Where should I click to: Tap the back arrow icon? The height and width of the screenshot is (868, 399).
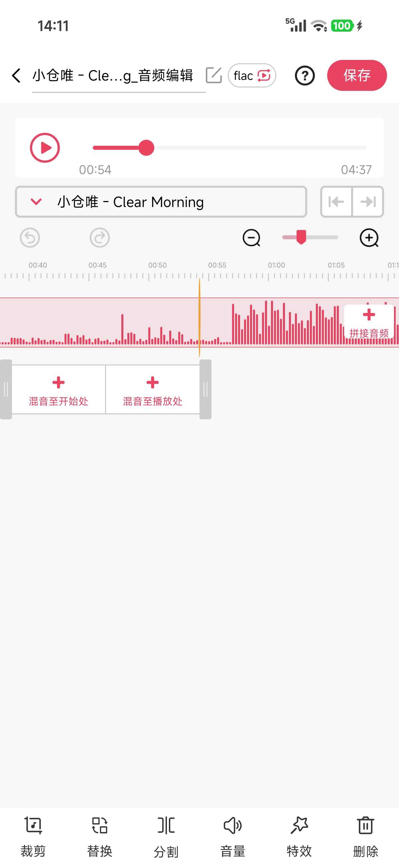coord(16,76)
